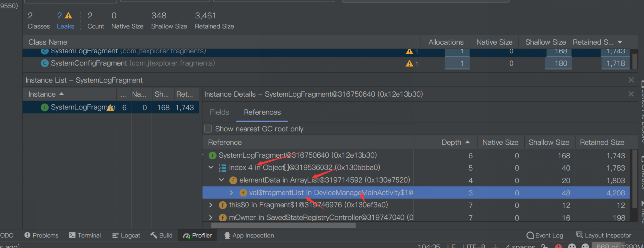This screenshot has height=248, width=644.
Task: Open the Event Log
Action: (545, 235)
